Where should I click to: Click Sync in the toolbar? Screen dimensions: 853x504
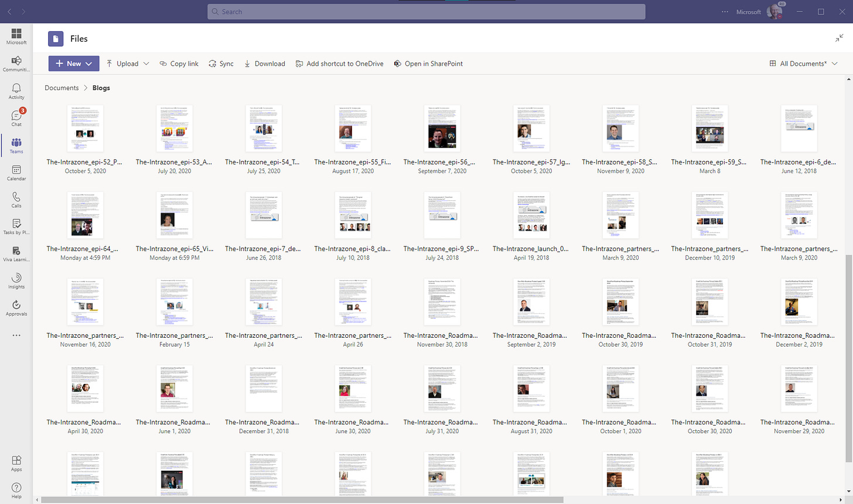coord(221,64)
